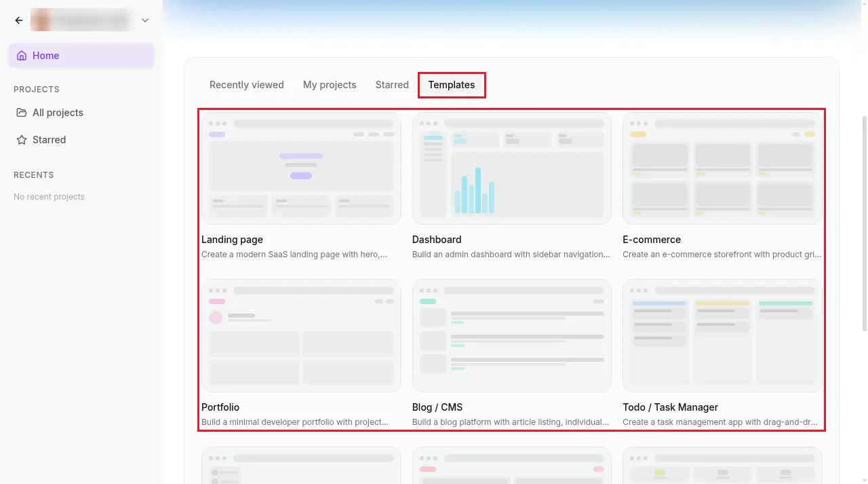Open the Dashboard template thumbnail

[512, 168]
